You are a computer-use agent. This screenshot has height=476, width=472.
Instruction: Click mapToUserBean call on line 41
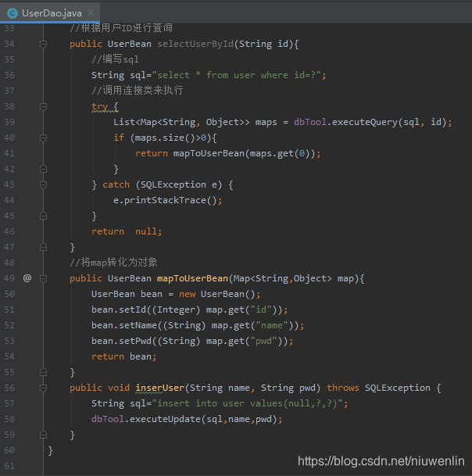tap(209, 153)
